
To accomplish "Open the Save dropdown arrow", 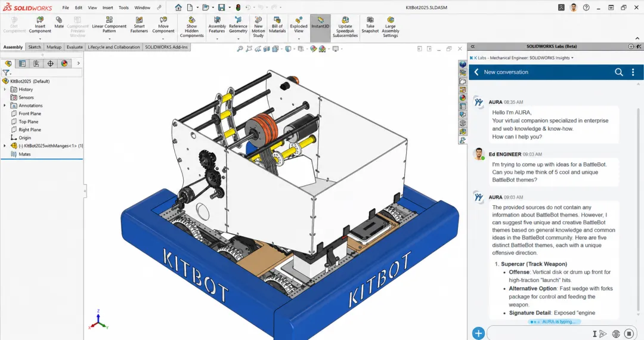I will (229, 7).
